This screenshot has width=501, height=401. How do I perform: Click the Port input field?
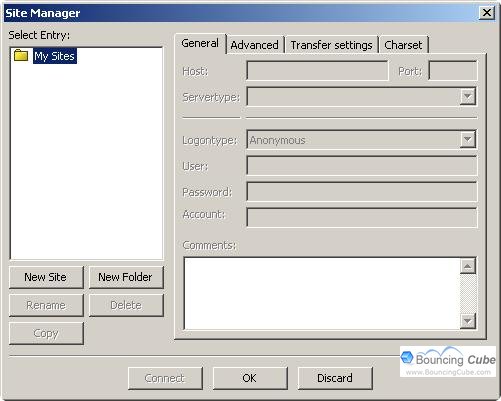[x=453, y=71]
